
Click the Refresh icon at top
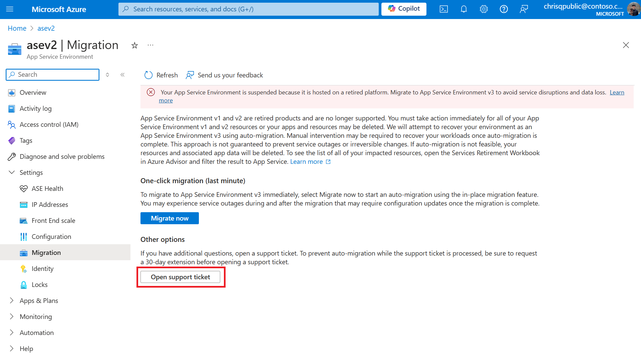click(149, 75)
